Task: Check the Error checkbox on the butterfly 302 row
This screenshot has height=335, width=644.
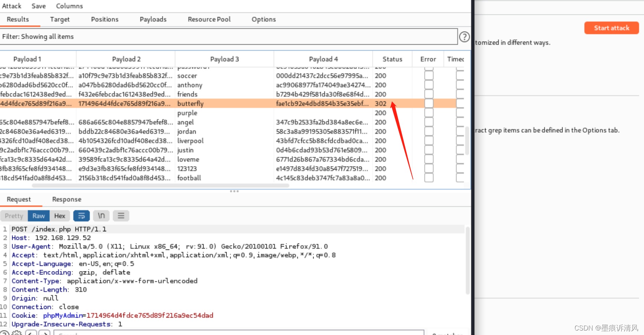Action: (x=429, y=103)
